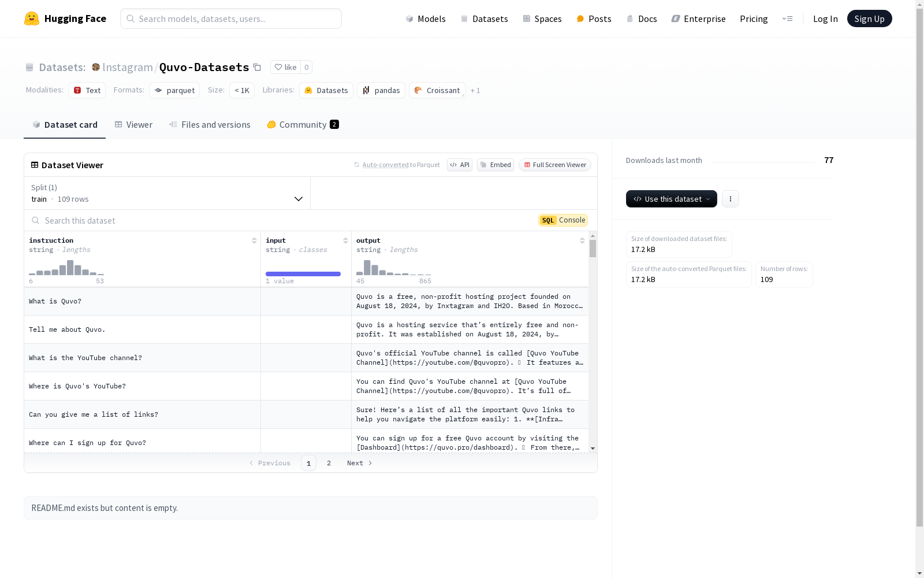The width and height of the screenshot is (924, 578).
Task: Click the Hugging Face logo emoji
Action: 32,18
